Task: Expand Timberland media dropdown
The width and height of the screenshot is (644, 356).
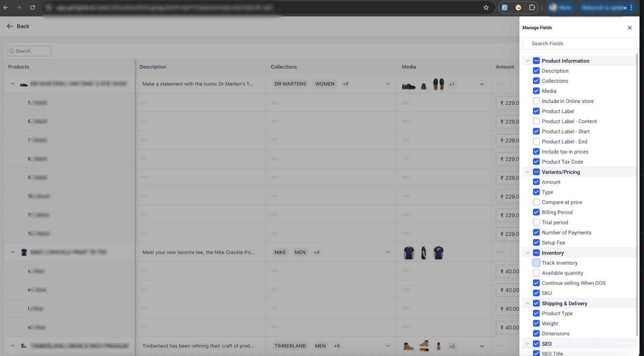Action: 482,346
